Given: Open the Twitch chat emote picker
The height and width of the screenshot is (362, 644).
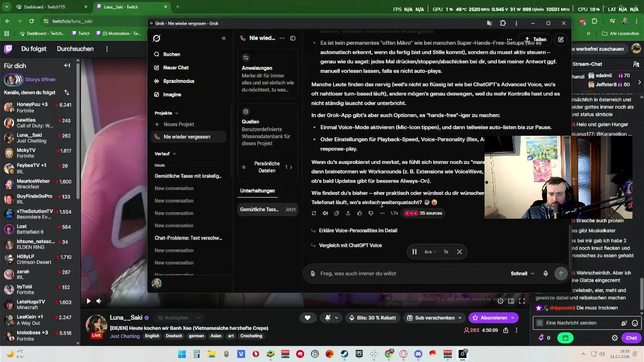Looking at the screenshot, I should click(x=635, y=323).
